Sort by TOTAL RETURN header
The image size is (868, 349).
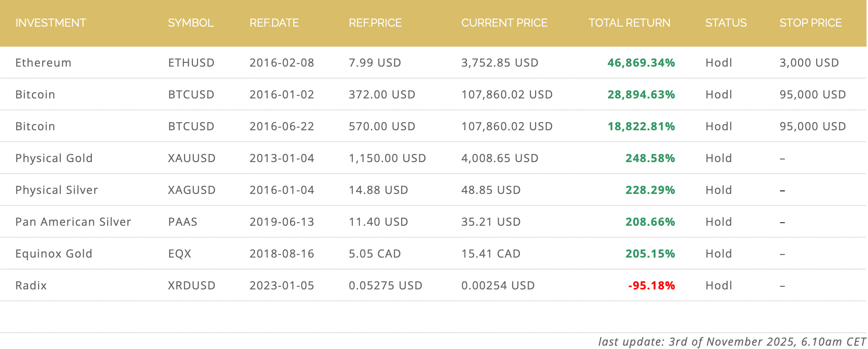pos(629,23)
